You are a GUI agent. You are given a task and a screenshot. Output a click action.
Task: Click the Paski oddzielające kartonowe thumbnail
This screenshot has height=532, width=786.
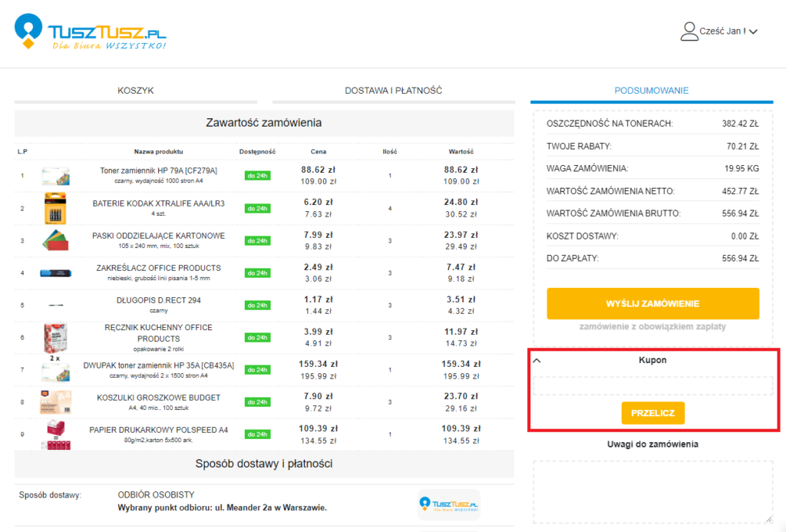[x=55, y=240]
